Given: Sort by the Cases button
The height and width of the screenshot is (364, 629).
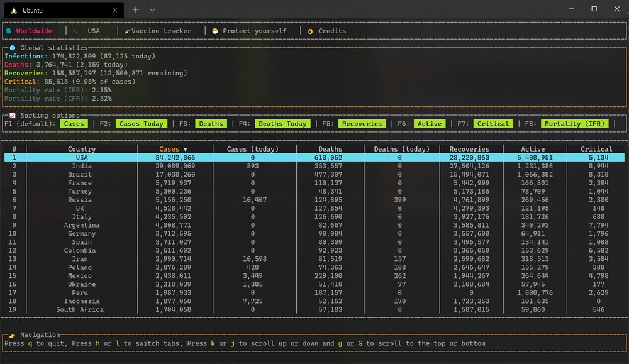Looking at the screenshot, I should (74, 124).
